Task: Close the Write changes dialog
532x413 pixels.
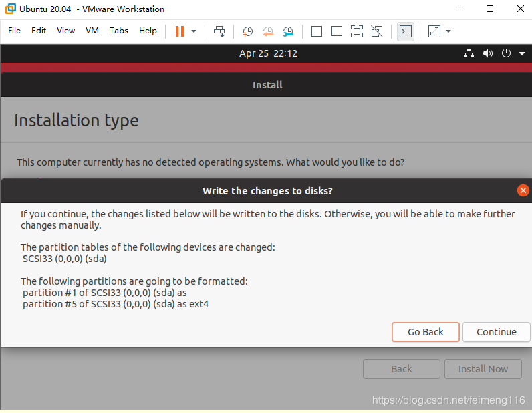Action: [523, 190]
